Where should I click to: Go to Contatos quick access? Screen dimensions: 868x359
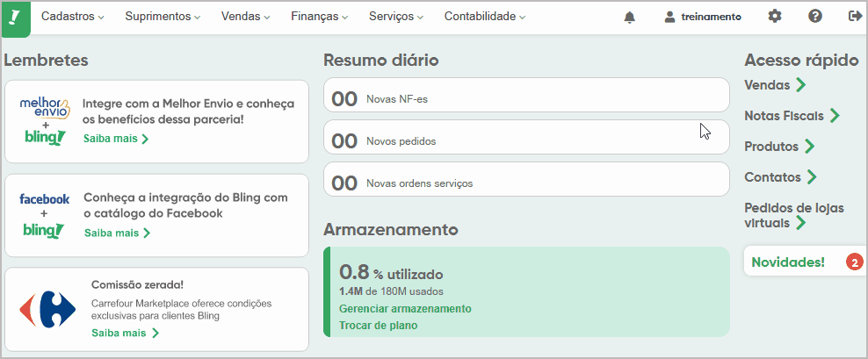pyautogui.click(x=773, y=177)
